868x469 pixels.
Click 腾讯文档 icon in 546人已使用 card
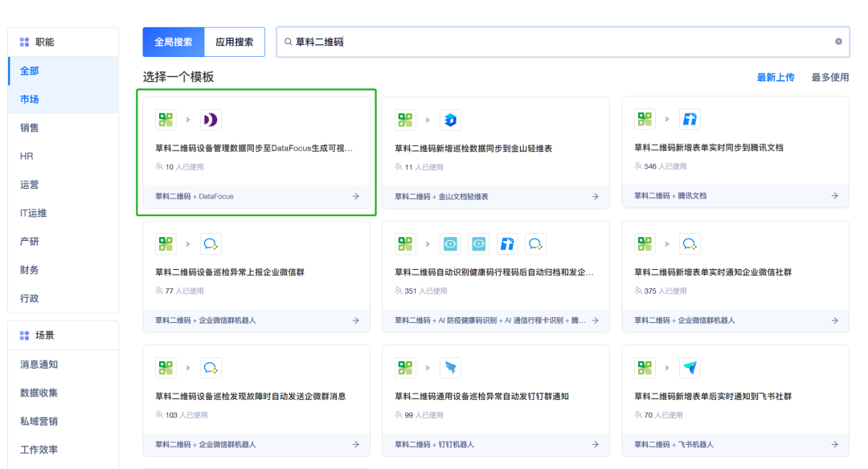coord(690,119)
